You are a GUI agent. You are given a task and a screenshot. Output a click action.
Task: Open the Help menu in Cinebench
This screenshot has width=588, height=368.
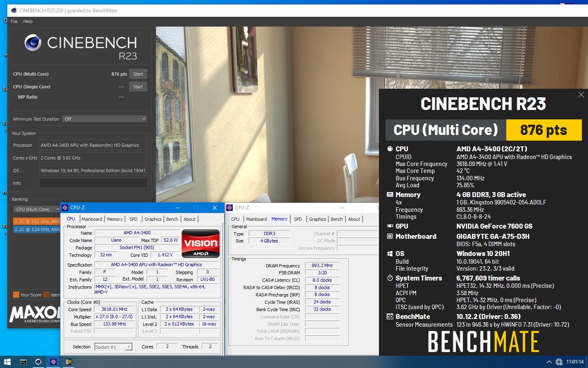[28, 21]
